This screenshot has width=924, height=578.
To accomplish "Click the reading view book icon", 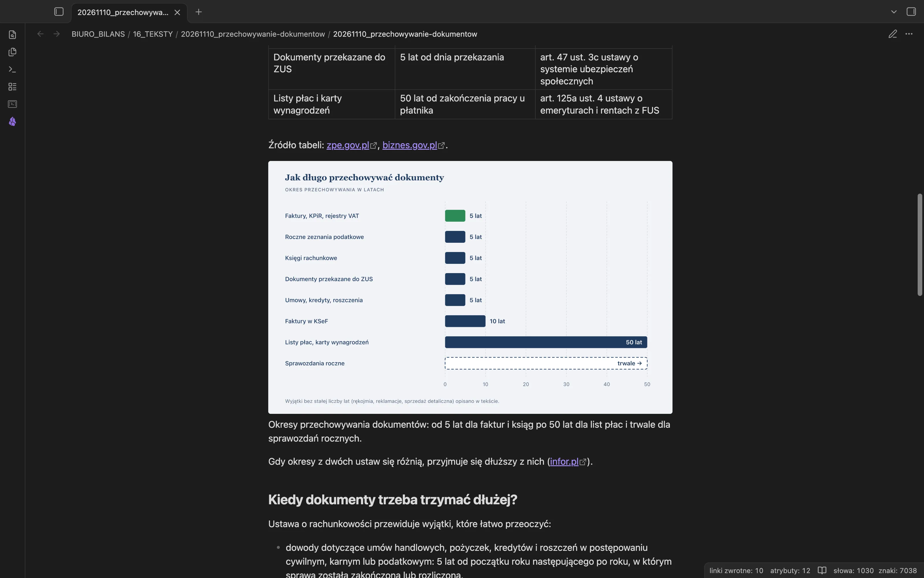I will pos(822,571).
